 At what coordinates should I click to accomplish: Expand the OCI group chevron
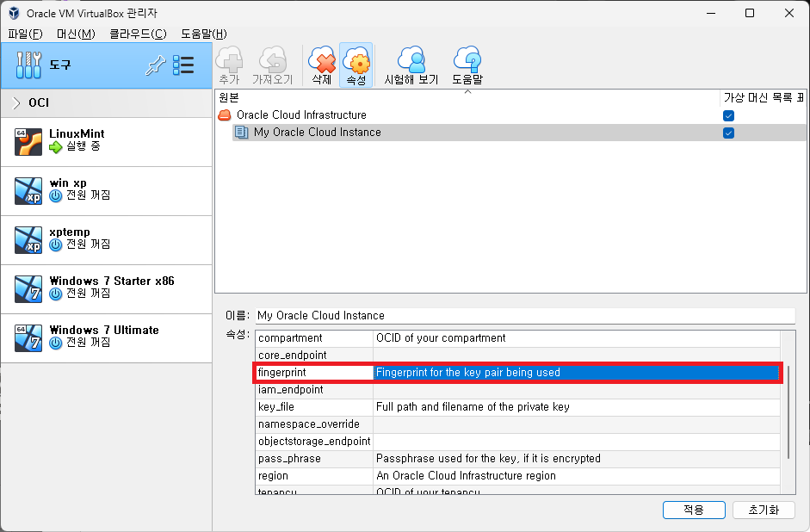[16, 102]
